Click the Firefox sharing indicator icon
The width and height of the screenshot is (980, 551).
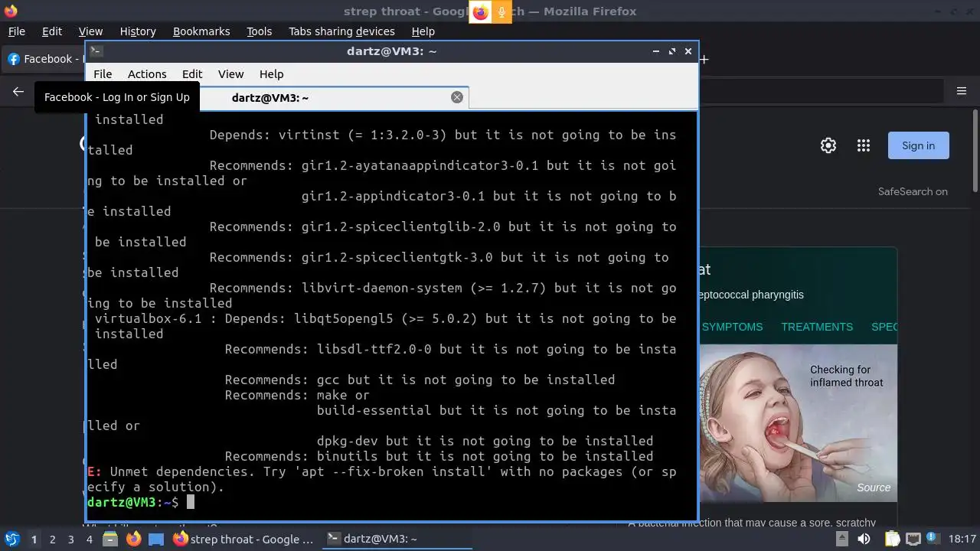(x=480, y=11)
